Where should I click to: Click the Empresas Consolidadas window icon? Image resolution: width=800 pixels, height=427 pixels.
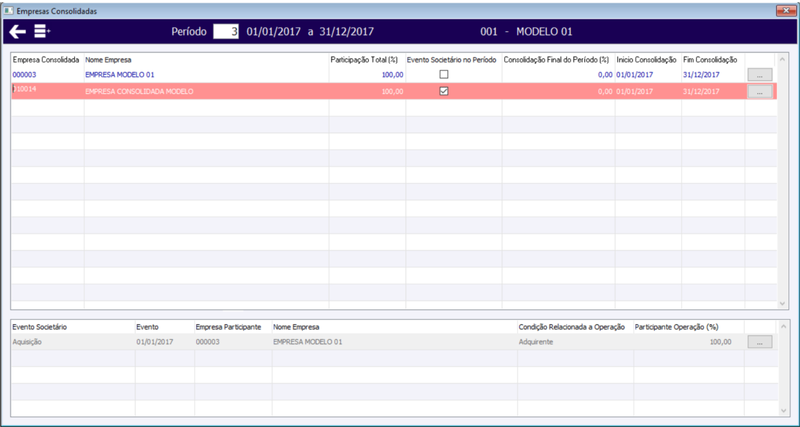[8, 10]
